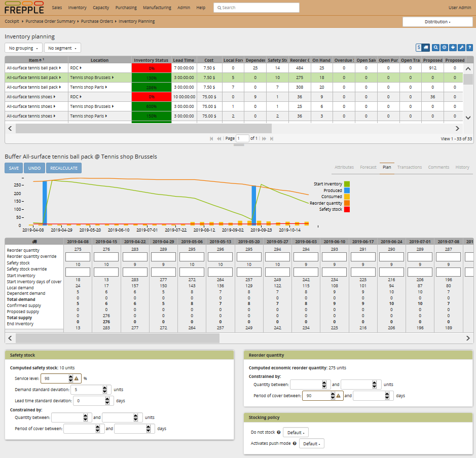Click the download arrow export icon
476x458 pixels.
[x=453, y=48]
